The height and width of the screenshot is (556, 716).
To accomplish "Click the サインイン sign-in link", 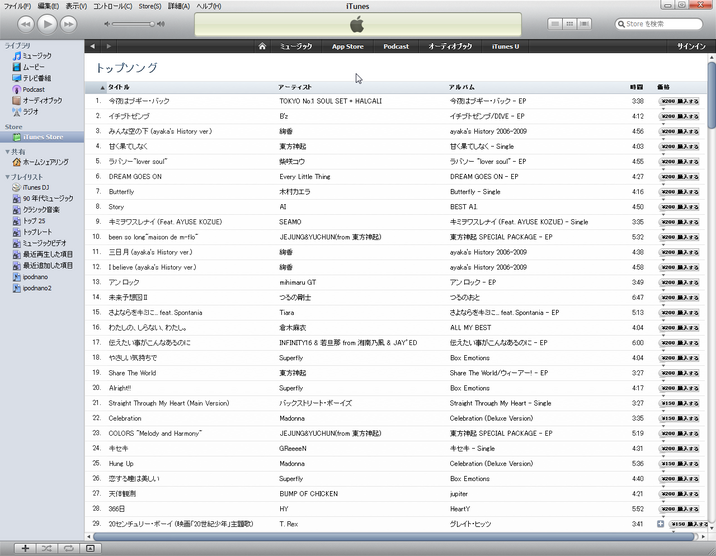I will 691,46.
